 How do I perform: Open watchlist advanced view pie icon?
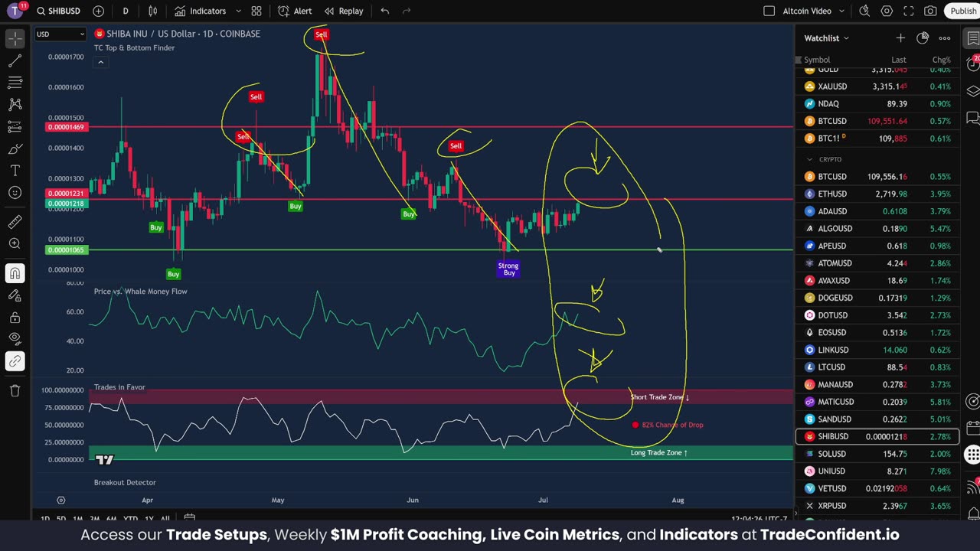pyautogui.click(x=923, y=38)
